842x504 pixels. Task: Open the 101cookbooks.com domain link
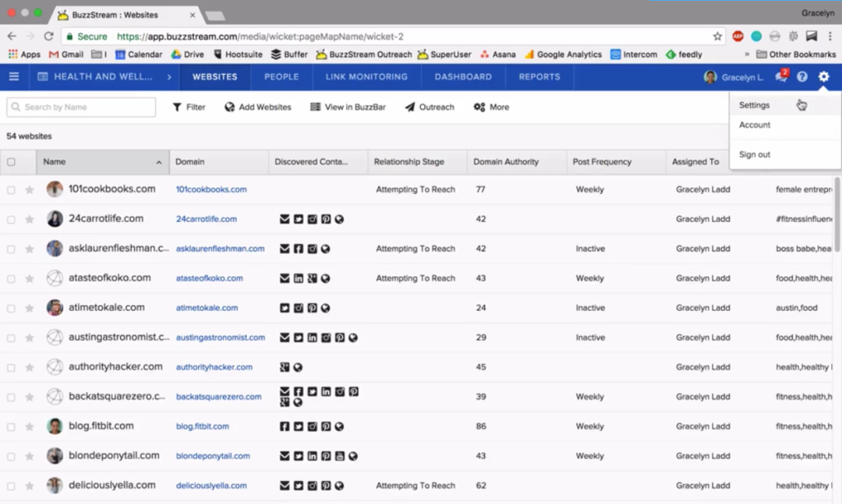point(211,189)
